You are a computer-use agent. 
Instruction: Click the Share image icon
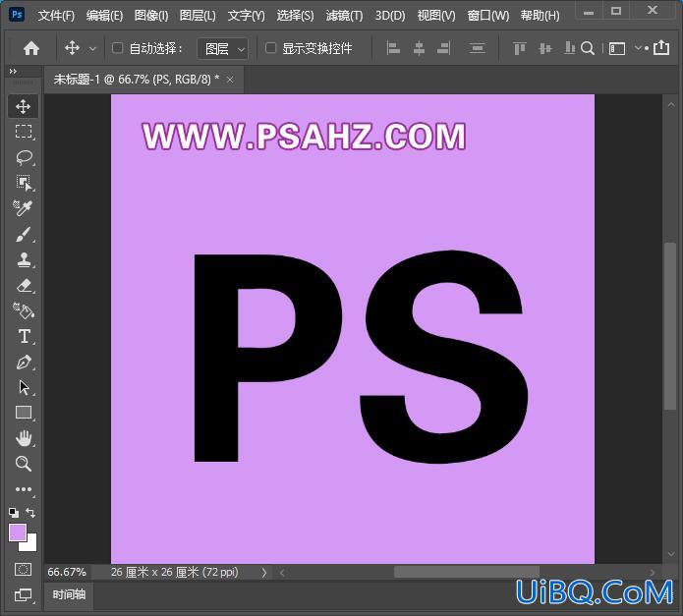pos(661,47)
